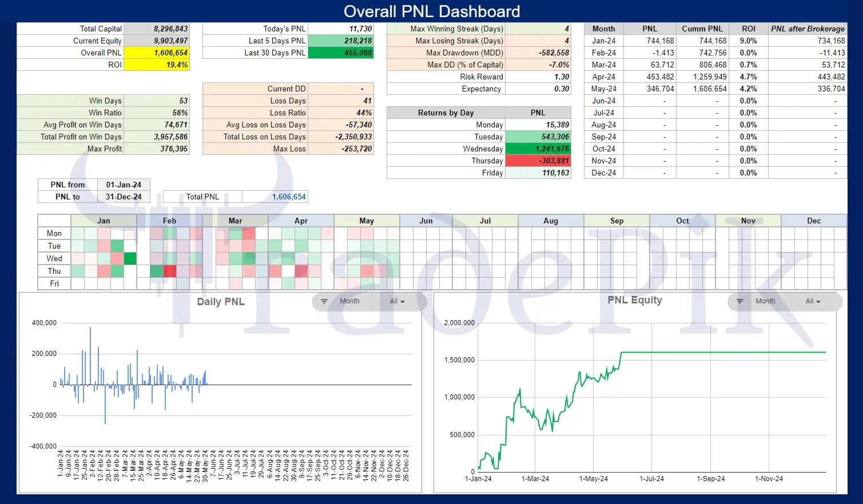Image resolution: width=863 pixels, height=504 pixels.
Task: Click the 'PNL after Brokerage' column header
Action: [x=808, y=29]
